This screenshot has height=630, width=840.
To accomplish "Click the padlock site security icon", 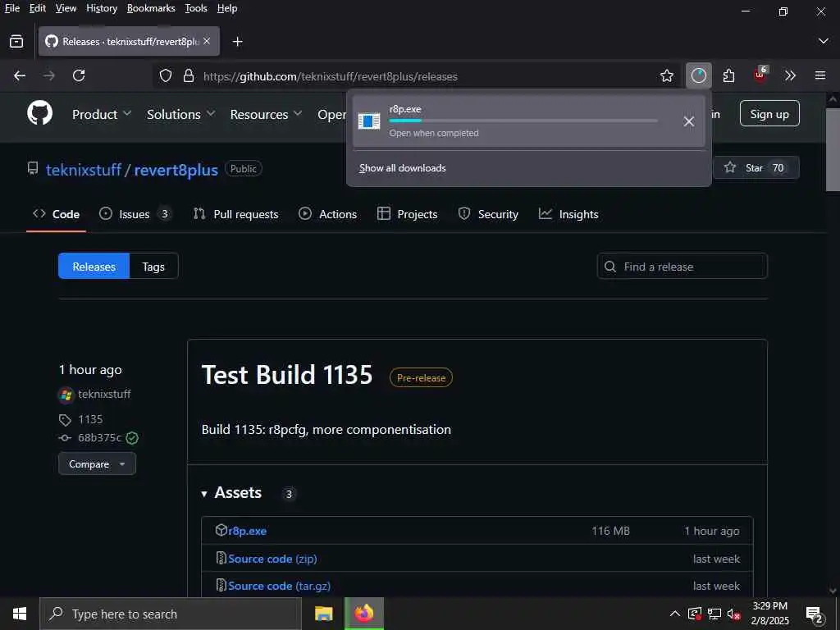I will point(189,76).
